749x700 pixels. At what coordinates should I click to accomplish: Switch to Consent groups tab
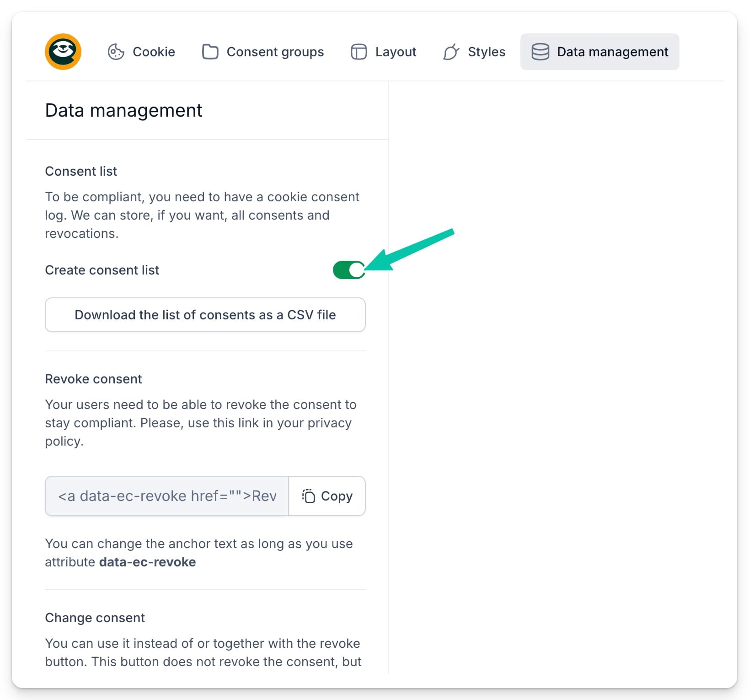tap(263, 52)
